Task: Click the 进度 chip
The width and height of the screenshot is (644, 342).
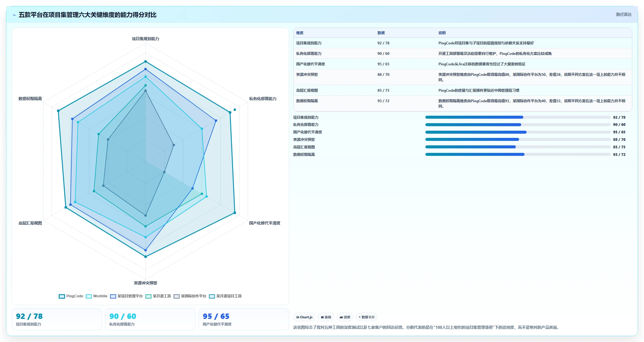Action: pyautogui.click(x=345, y=317)
